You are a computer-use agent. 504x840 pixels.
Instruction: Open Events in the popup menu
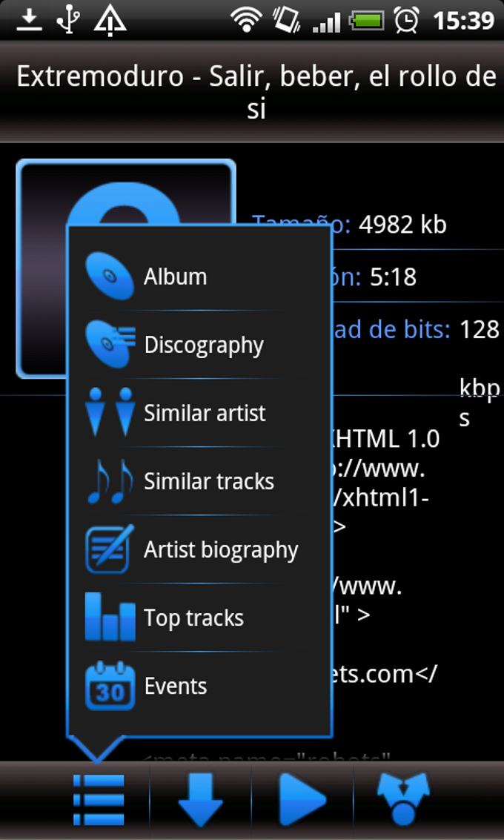coord(200,687)
